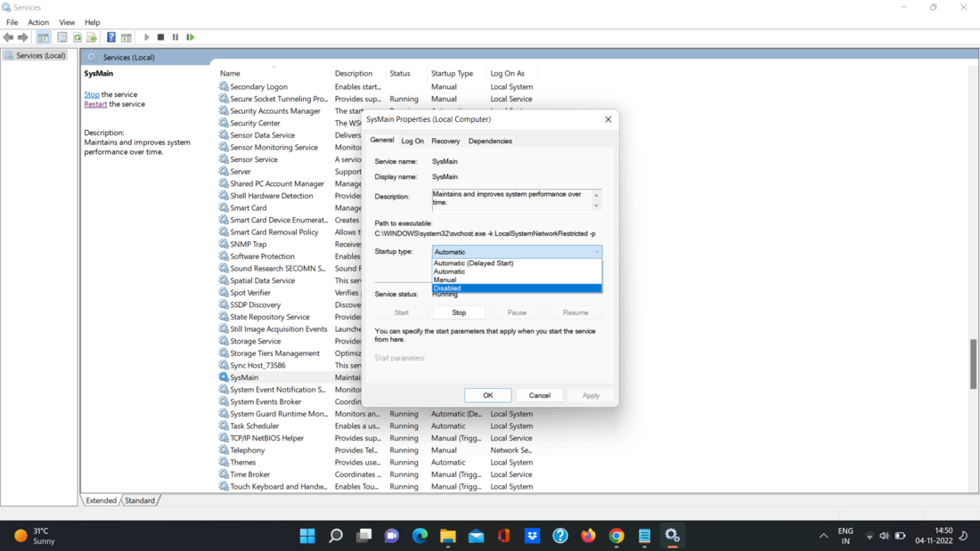The height and width of the screenshot is (551, 980).
Task: Sort by the Name column header
Action: coord(274,73)
